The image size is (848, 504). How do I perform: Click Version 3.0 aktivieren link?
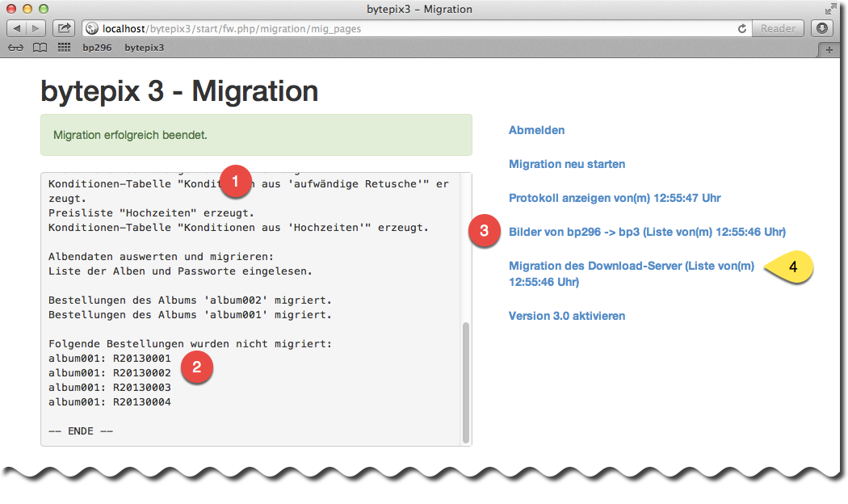(567, 317)
